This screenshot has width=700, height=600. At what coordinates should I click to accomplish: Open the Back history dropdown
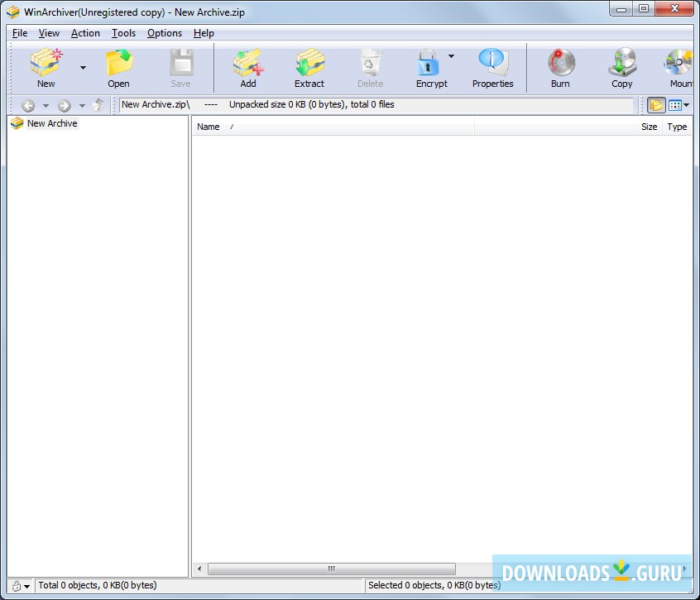[x=46, y=106]
